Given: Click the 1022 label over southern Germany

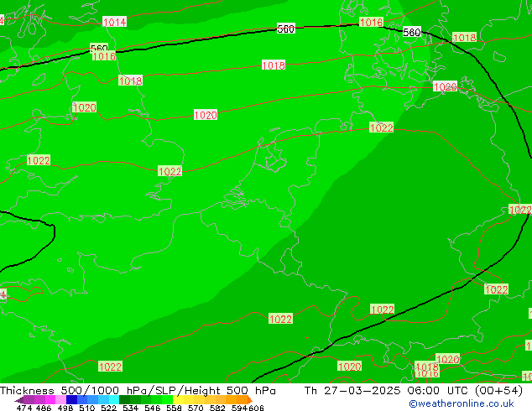Looking at the screenshot, I should pos(383,310).
